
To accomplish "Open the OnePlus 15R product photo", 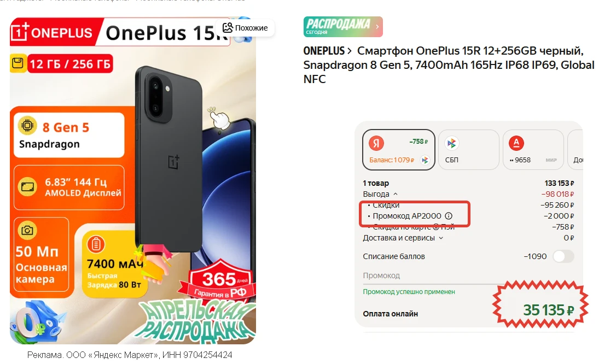I will [133, 181].
